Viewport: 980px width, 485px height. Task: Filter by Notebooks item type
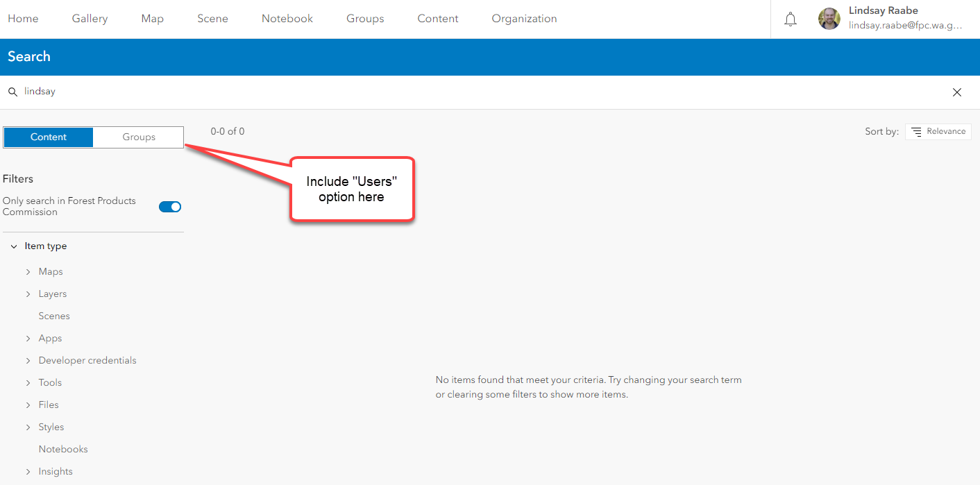63,450
